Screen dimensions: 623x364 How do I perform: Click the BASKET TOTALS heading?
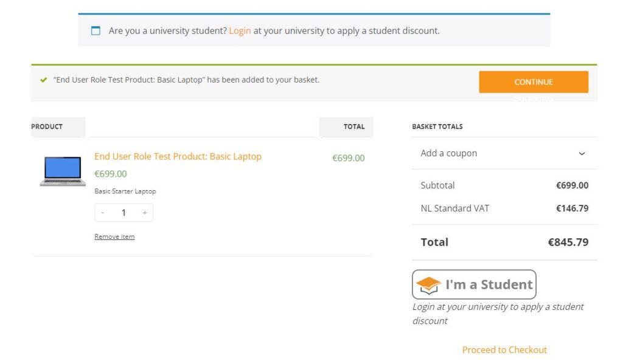coord(437,126)
